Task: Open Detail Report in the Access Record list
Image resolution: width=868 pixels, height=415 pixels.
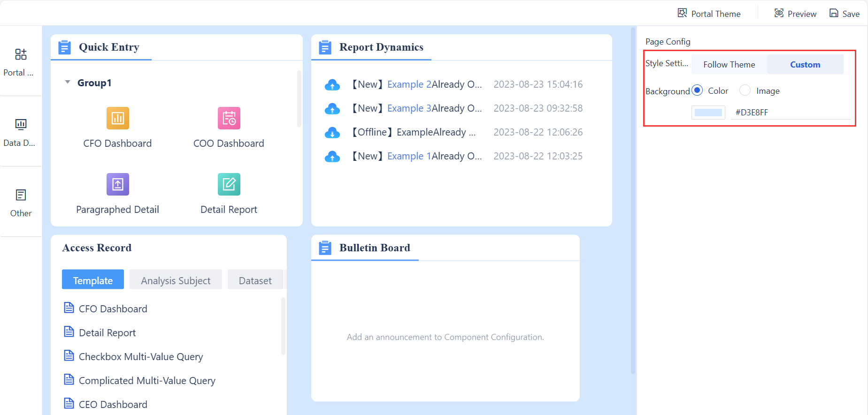Action: pyautogui.click(x=108, y=332)
